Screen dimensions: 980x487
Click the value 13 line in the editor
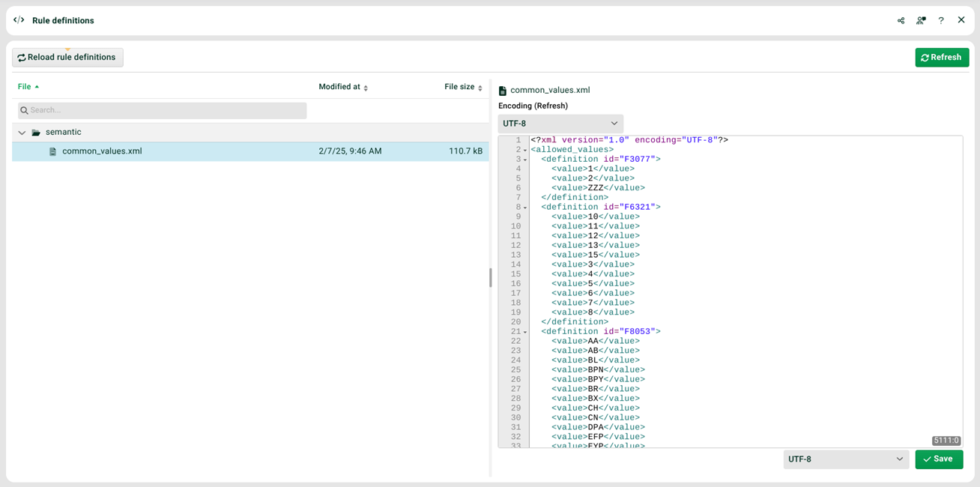(596, 246)
